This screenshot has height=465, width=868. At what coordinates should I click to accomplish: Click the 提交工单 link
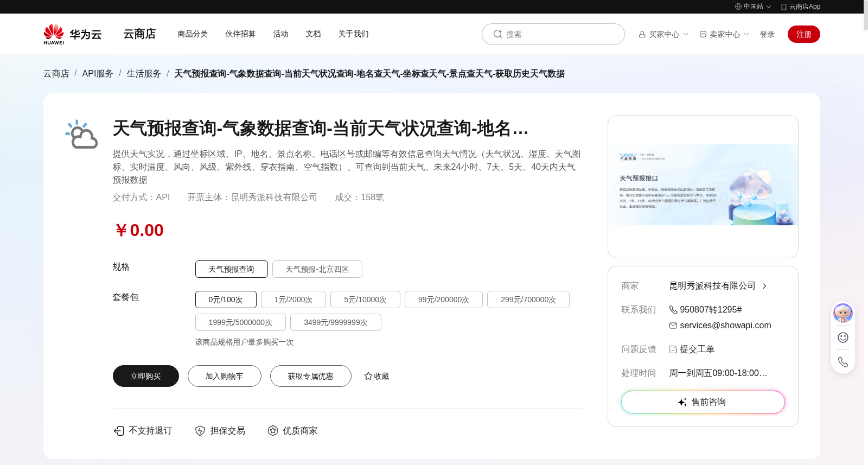[x=697, y=349]
